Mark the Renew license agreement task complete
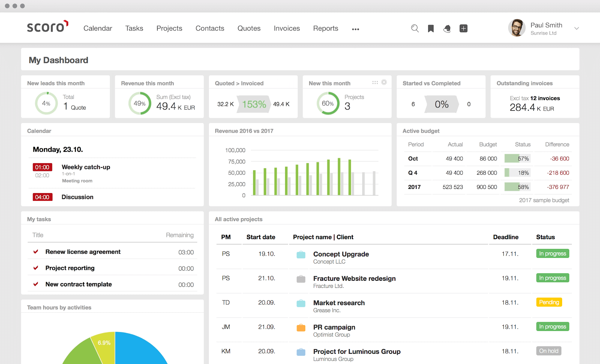The height and width of the screenshot is (364, 600). (36, 252)
